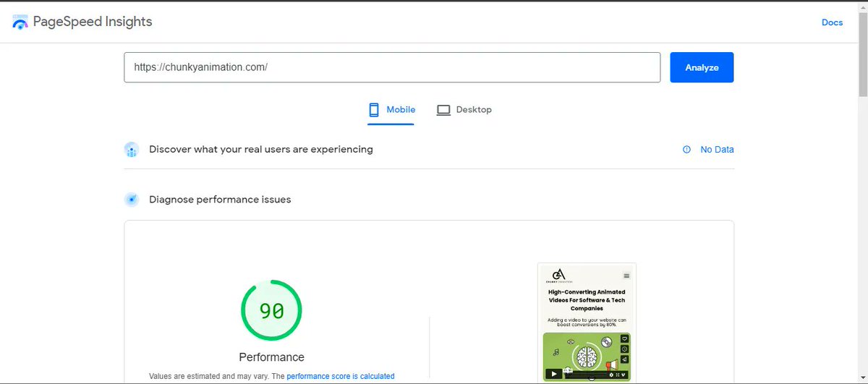868x384 pixels.
Task: Click the No Data link
Action: click(x=717, y=150)
